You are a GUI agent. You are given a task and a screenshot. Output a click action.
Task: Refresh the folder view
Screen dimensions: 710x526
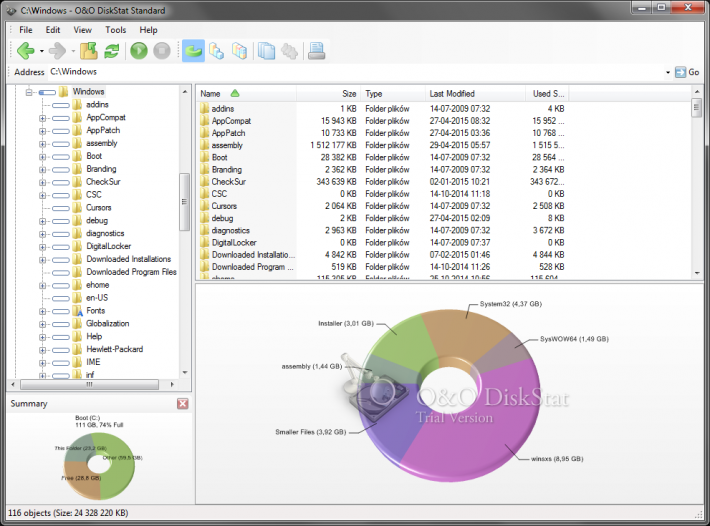111,51
